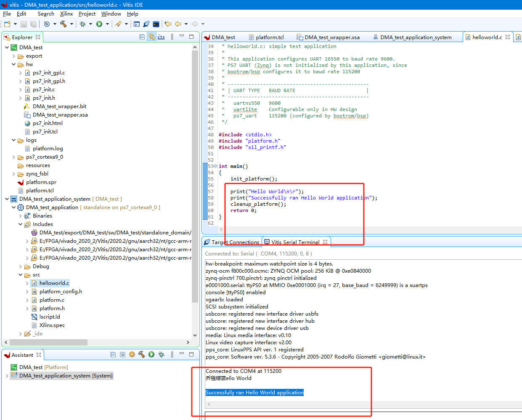Click the Collapse All icon in Assistant panel
Screen dimensions: 522x420
point(113,355)
